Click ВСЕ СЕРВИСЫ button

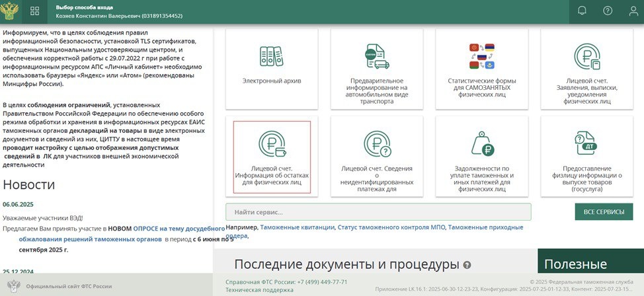[x=604, y=212]
